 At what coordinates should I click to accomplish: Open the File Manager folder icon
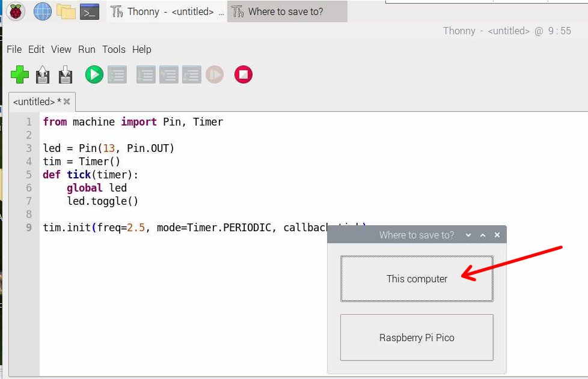[x=66, y=11]
